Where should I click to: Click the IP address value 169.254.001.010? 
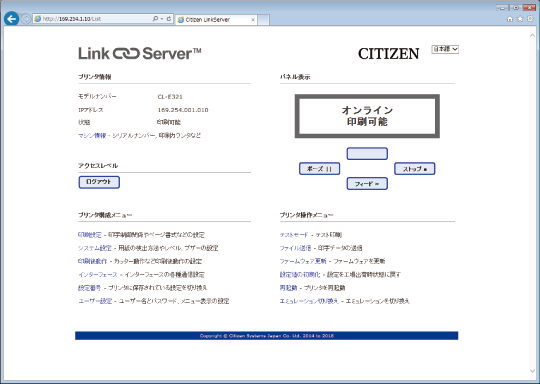click(183, 110)
